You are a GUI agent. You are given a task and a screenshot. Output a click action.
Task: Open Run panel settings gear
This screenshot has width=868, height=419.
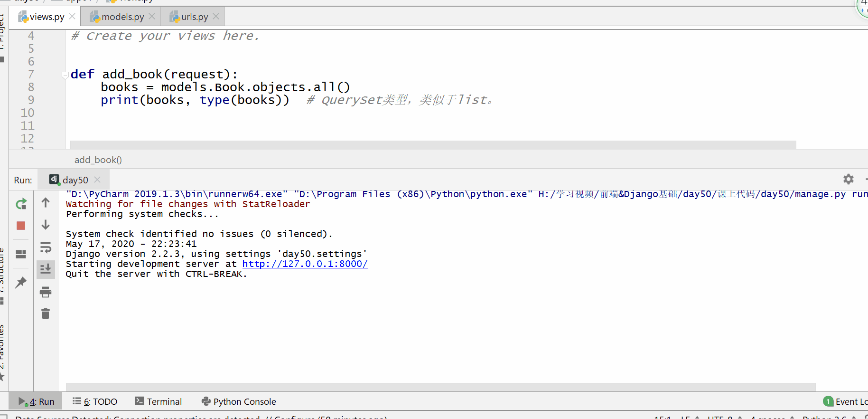click(x=848, y=179)
